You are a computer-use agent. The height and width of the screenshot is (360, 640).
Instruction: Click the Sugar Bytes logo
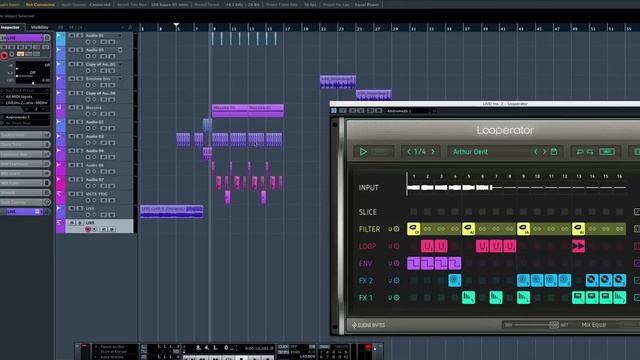[368, 325]
